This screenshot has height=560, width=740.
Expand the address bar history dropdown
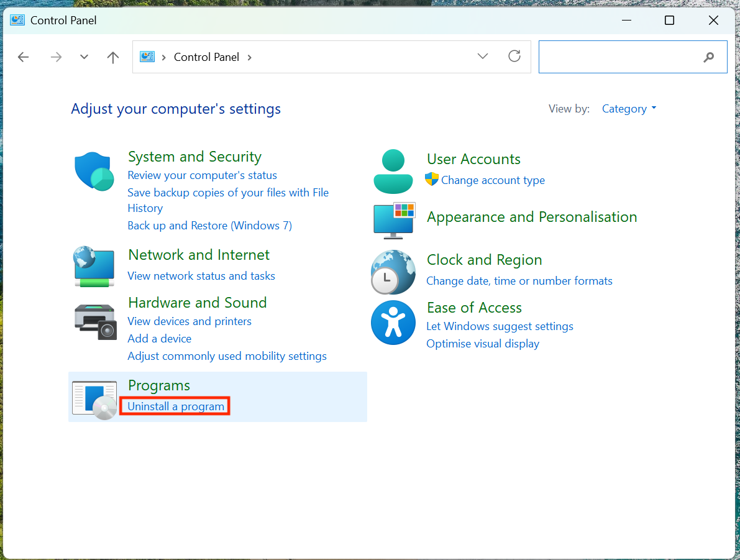[483, 56]
